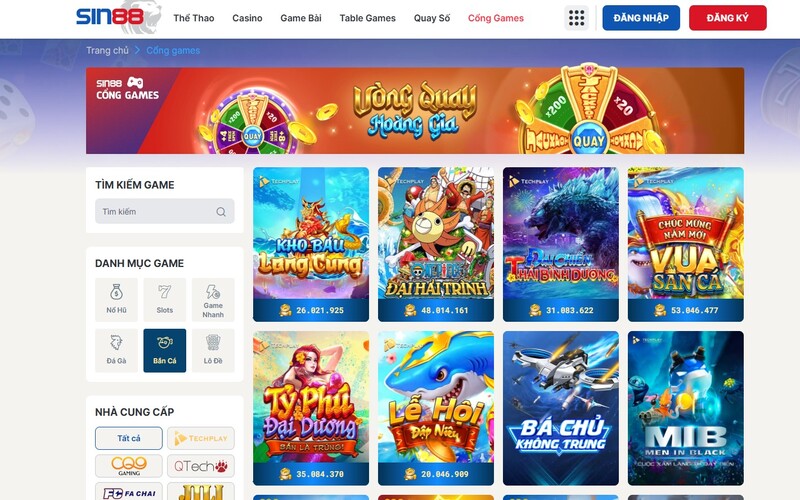Click the ĐĂNG NHẬP button
Image resolution: width=800 pixels, height=500 pixels.
point(641,18)
